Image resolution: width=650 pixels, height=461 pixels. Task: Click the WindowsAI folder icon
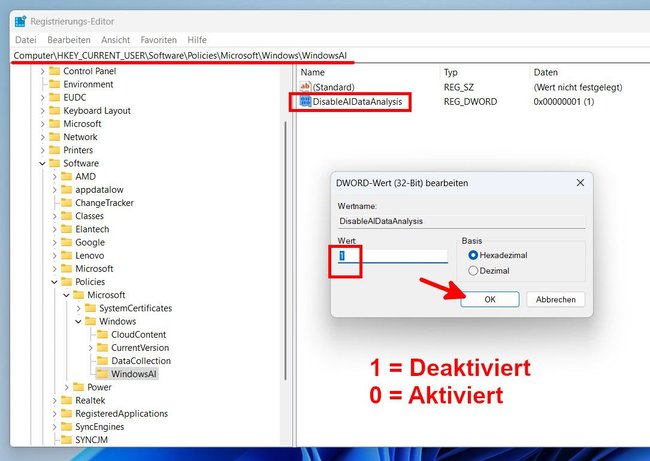(x=102, y=374)
